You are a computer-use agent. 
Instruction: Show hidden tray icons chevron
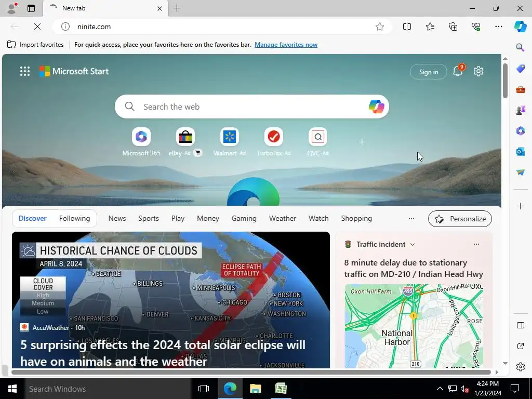440,389
